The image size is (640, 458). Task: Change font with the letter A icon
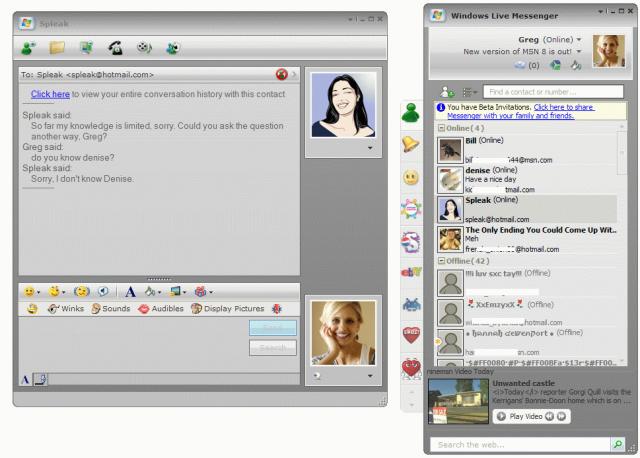coord(130,291)
